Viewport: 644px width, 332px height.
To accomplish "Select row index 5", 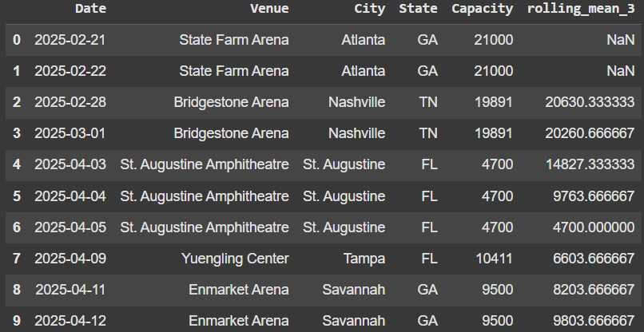I will click(16, 196).
